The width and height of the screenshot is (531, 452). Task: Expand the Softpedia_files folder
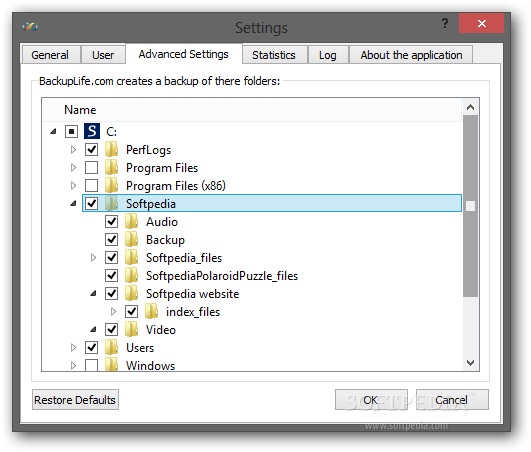[93, 257]
